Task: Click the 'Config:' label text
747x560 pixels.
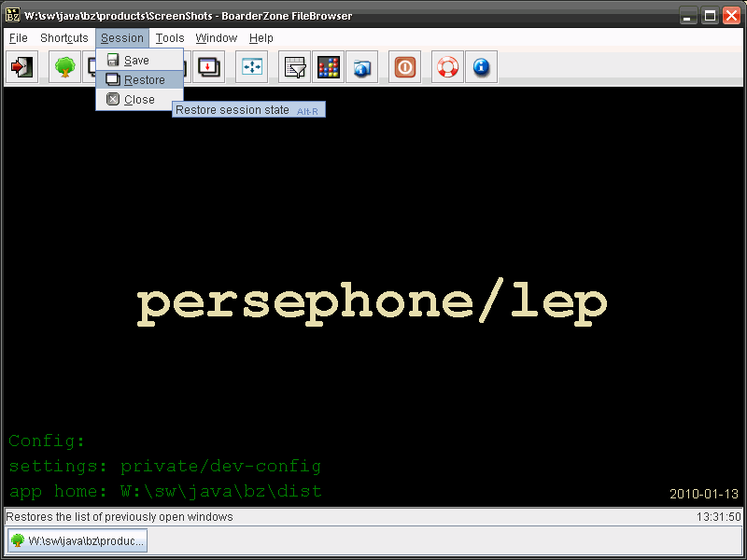Action: [46, 441]
